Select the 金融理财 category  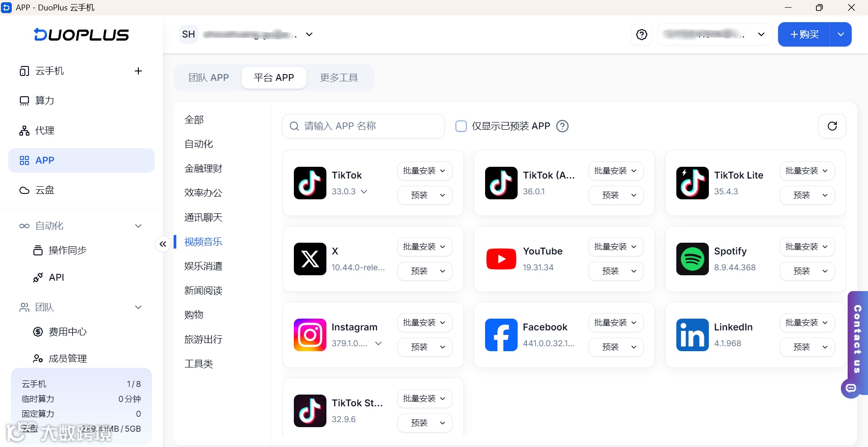[203, 169]
